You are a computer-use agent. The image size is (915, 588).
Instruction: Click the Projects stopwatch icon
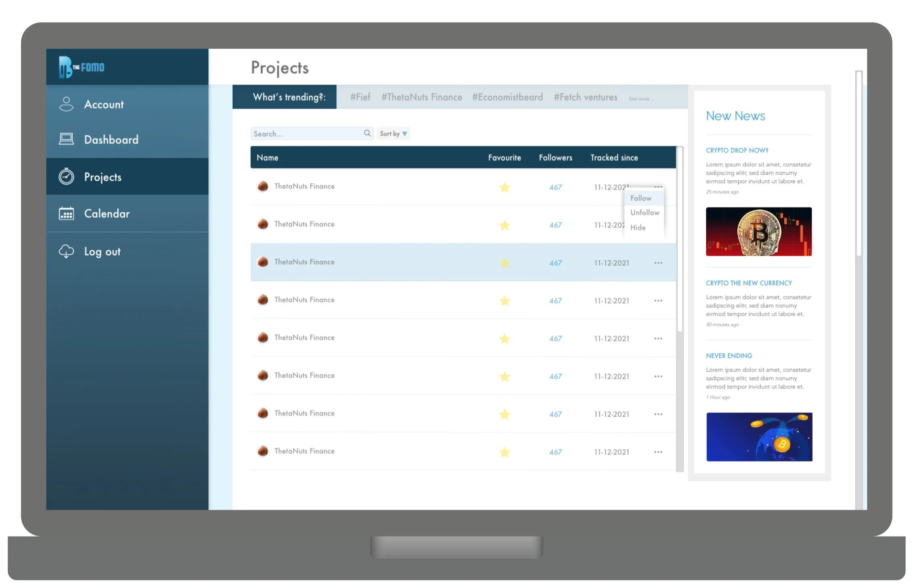pyautogui.click(x=66, y=177)
